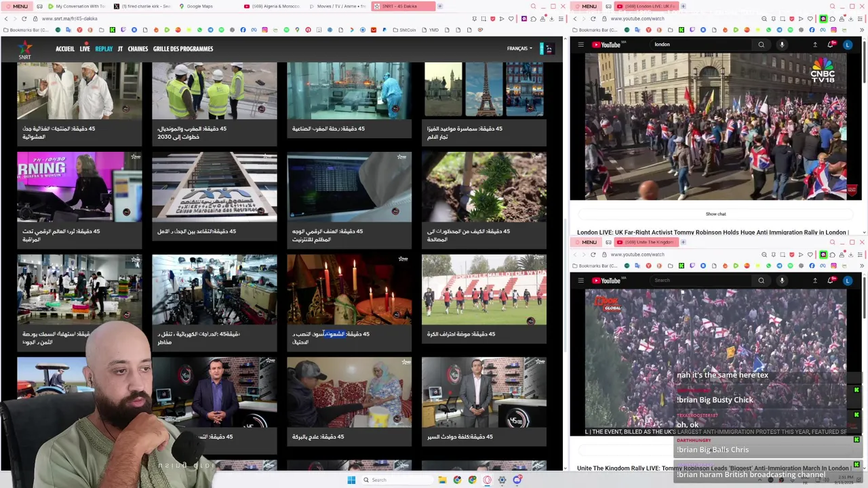The width and height of the screenshot is (868, 488).
Task: Add new tab in London LIVE window
Action: click(x=683, y=6)
